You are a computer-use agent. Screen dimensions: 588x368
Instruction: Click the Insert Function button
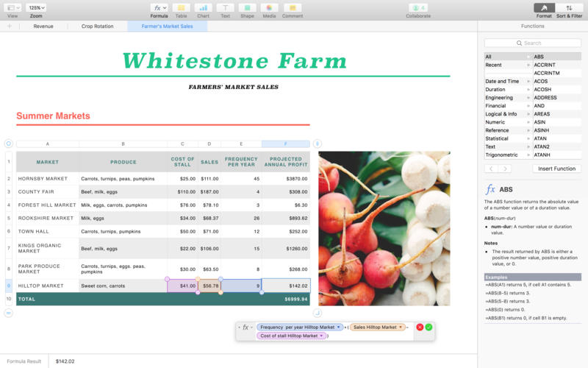point(556,169)
